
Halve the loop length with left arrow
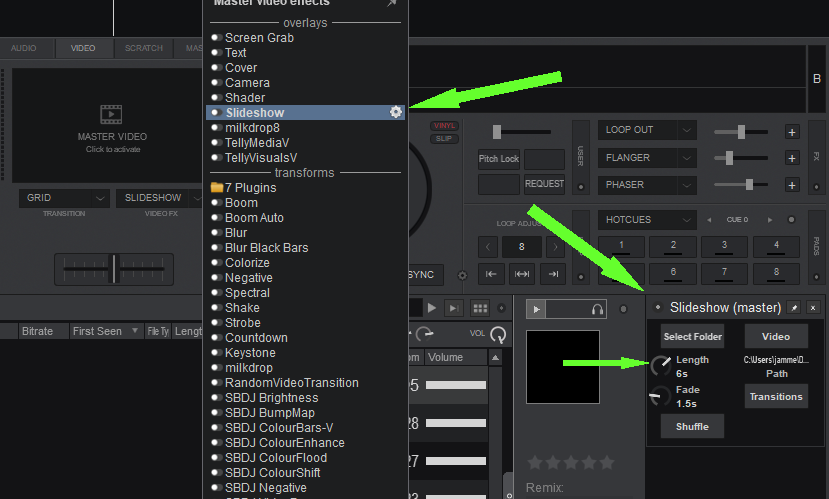pos(487,247)
